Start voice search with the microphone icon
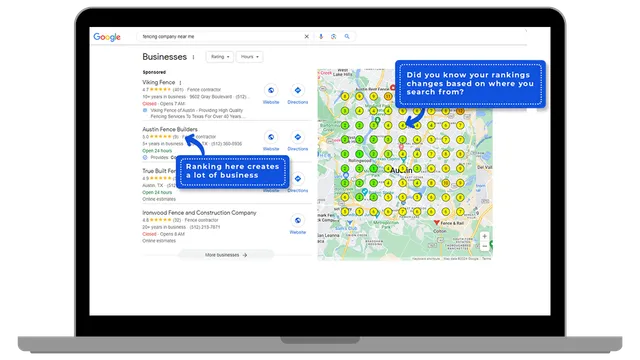This screenshot has height=360, width=640. point(321,36)
